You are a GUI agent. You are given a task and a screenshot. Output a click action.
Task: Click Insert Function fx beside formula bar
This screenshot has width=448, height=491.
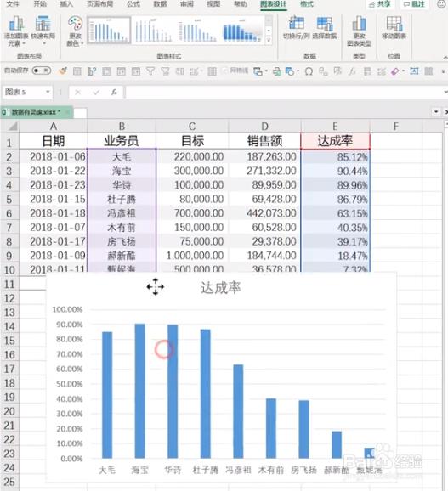point(114,92)
